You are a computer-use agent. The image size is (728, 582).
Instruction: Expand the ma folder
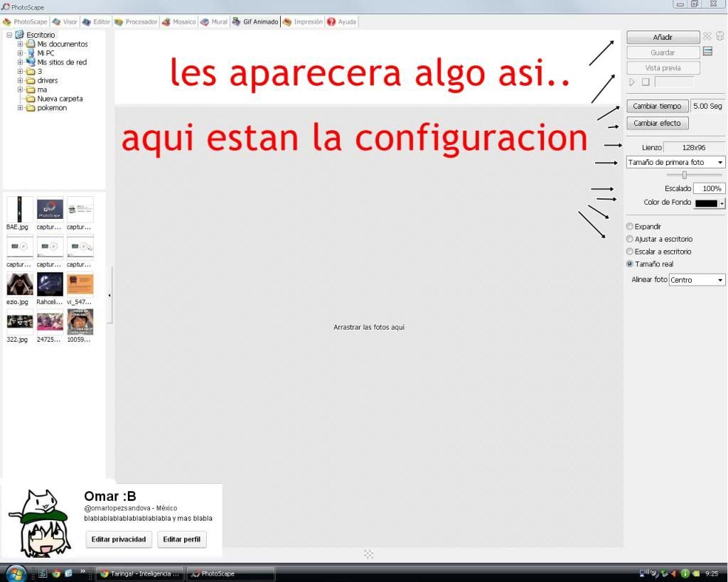(20, 90)
